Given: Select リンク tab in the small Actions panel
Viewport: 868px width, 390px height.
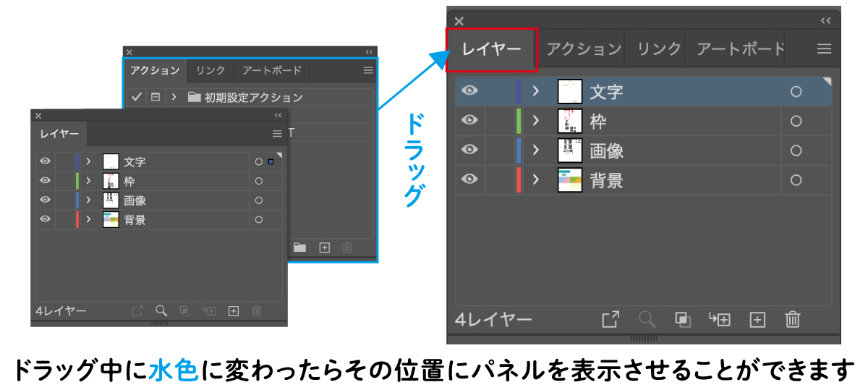Looking at the screenshot, I should [210, 71].
